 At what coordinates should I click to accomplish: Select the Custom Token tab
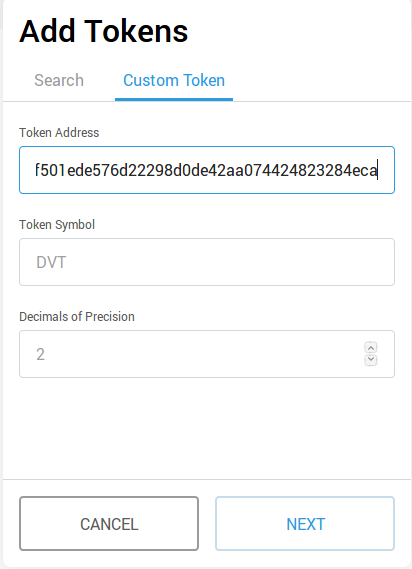point(174,80)
